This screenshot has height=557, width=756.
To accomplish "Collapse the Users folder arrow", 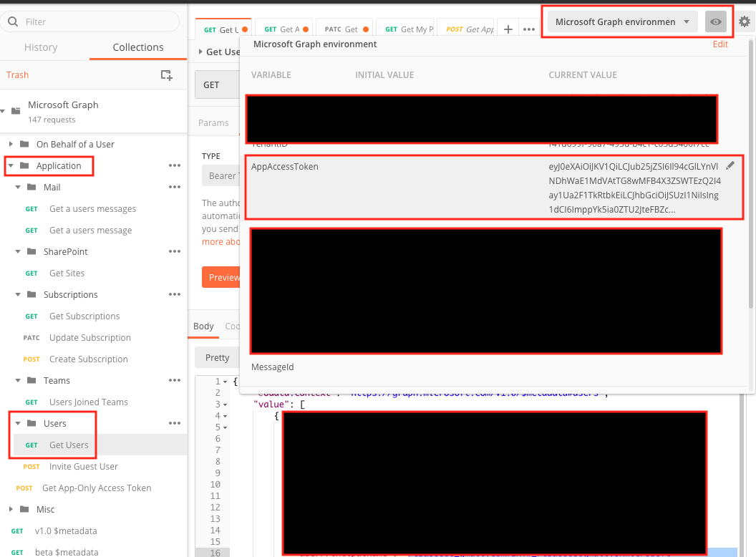I will click(18, 423).
